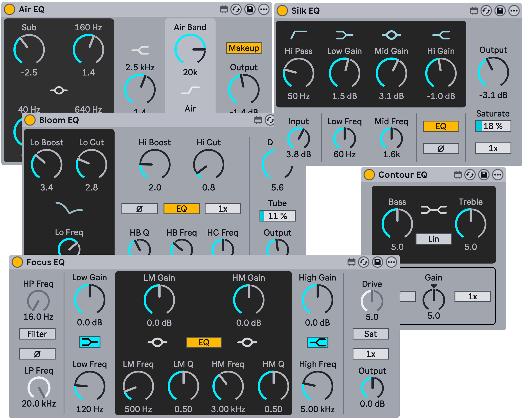The image size is (524, 420).
Task: Save Air EQ preset disk icon
Action: coord(250,10)
